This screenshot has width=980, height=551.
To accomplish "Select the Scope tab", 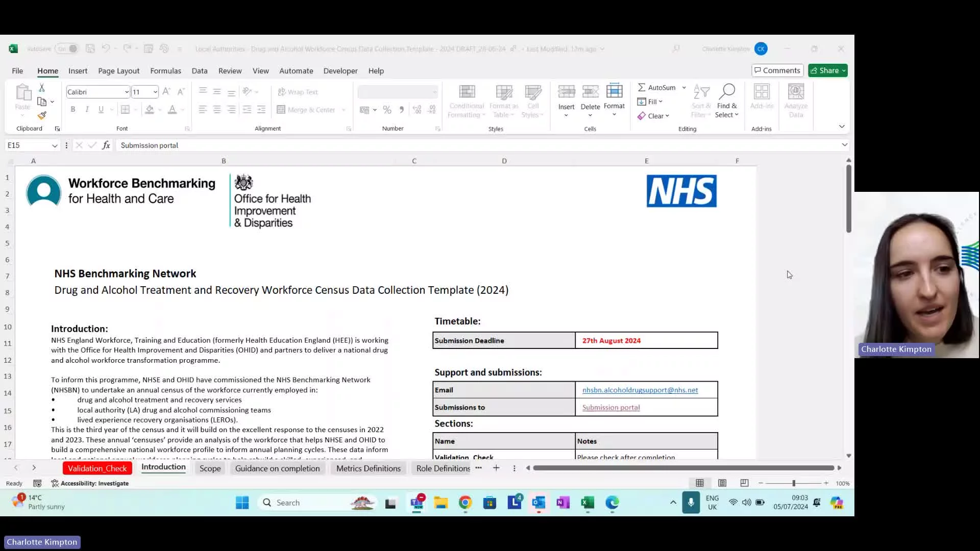I will 210,467.
